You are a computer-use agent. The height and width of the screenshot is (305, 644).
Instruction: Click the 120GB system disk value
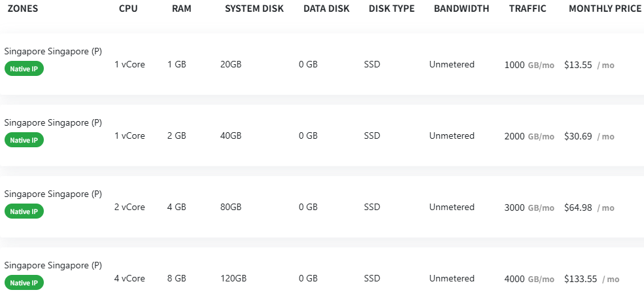pos(233,279)
